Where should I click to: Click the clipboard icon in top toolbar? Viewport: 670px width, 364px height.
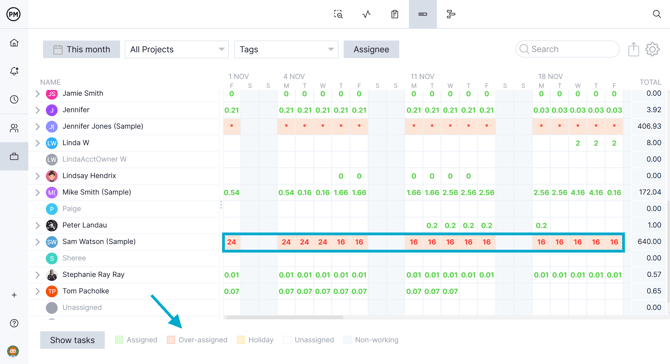(x=394, y=15)
